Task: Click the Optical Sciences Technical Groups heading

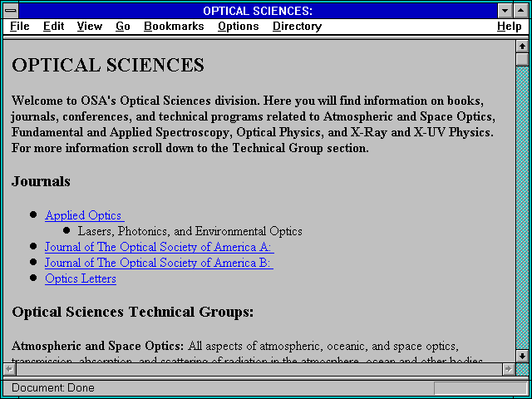Action: click(133, 313)
